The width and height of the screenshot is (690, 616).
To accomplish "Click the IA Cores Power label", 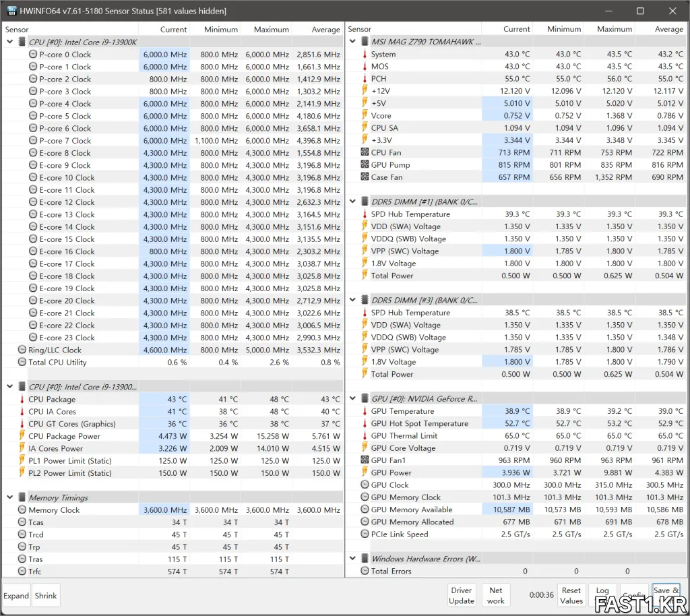I will [x=55, y=448].
